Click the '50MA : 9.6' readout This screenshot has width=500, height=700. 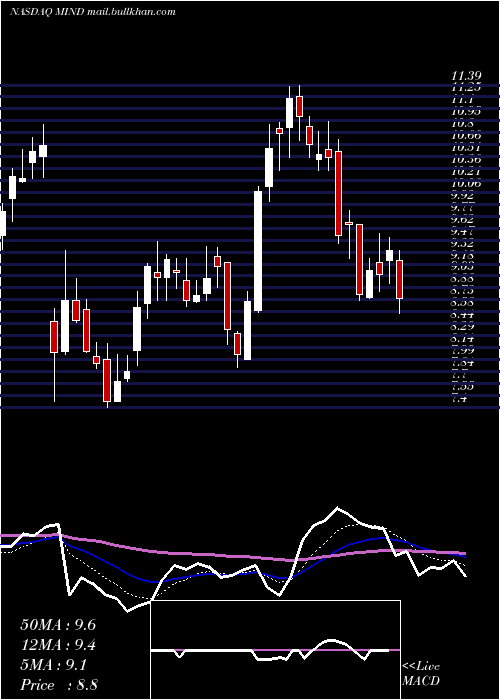pyautogui.click(x=58, y=625)
